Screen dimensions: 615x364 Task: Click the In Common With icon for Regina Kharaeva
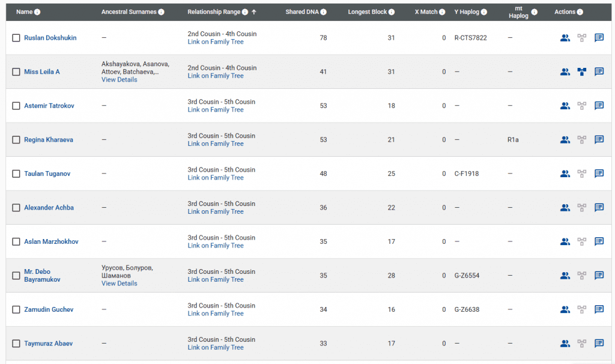pyautogui.click(x=565, y=140)
